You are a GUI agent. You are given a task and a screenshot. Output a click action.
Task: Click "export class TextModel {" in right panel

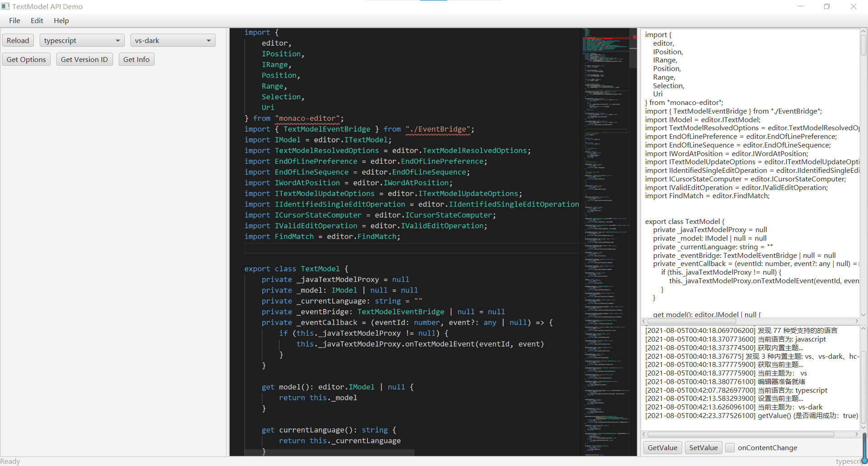pyautogui.click(x=684, y=222)
